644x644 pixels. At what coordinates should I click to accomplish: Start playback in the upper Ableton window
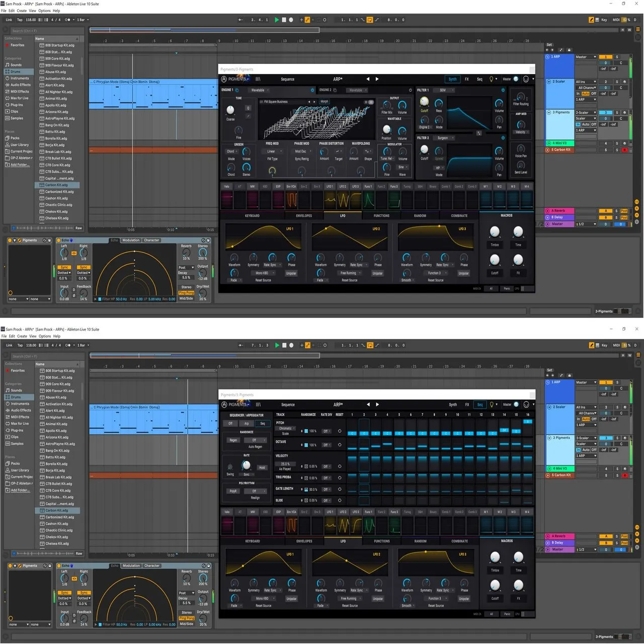pos(276,20)
